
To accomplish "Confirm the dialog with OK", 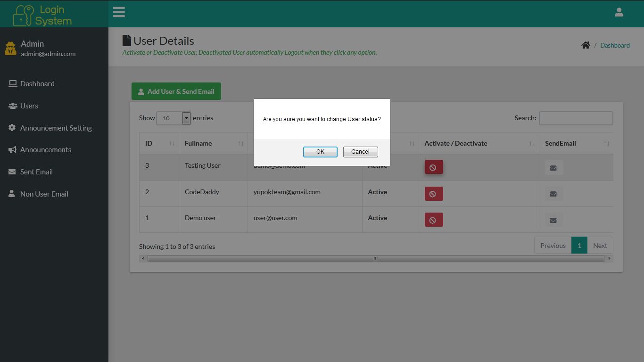I will coord(320,152).
